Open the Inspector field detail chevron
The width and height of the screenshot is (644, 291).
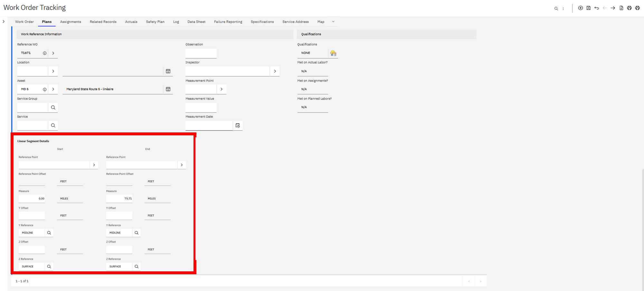(275, 71)
